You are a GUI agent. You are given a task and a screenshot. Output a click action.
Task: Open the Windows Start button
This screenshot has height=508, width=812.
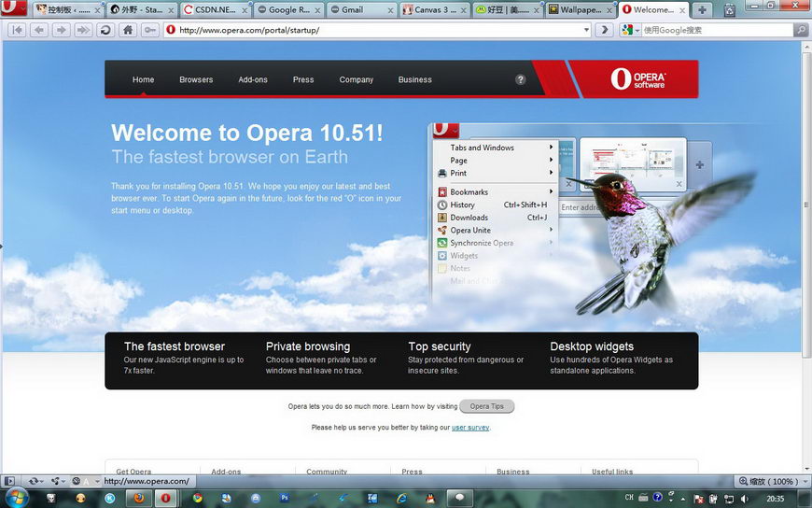[16, 498]
